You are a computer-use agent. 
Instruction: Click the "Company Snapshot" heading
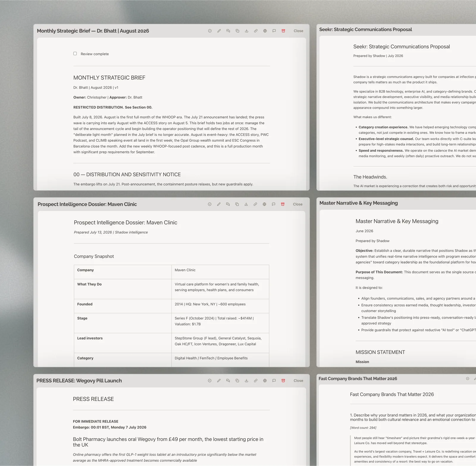[x=94, y=256]
